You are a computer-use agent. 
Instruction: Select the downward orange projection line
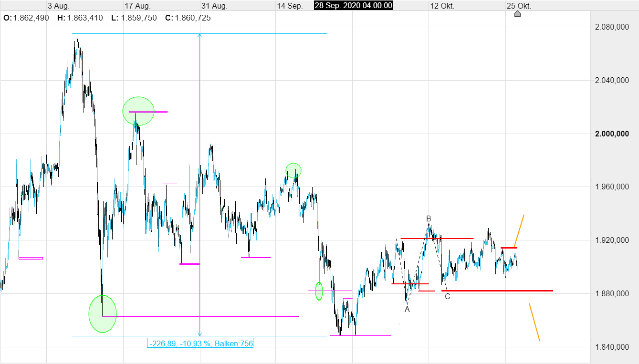(534, 322)
